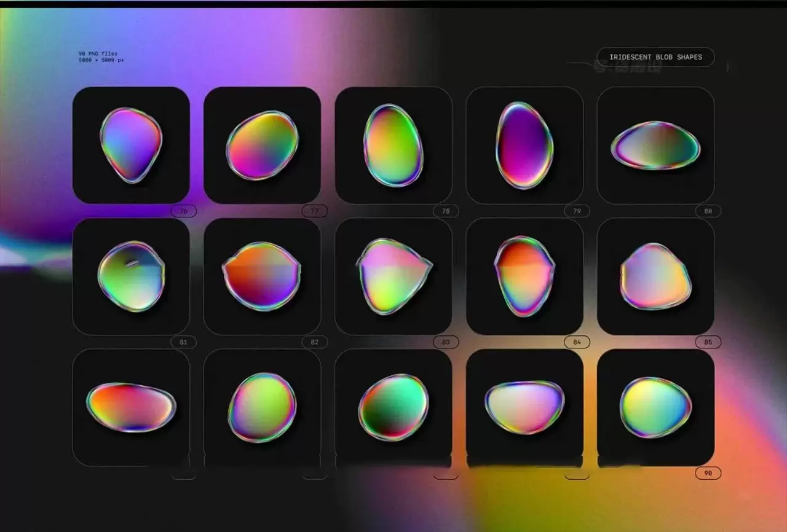Viewport: 787px width, 532px height.
Task: Click the "76" number label
Action: (x=183, y=211)
